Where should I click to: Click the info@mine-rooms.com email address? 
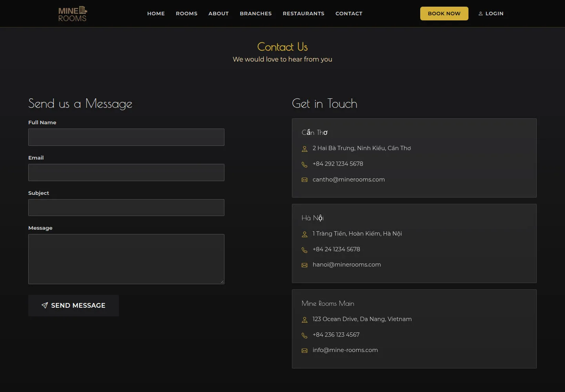point(345,350)
